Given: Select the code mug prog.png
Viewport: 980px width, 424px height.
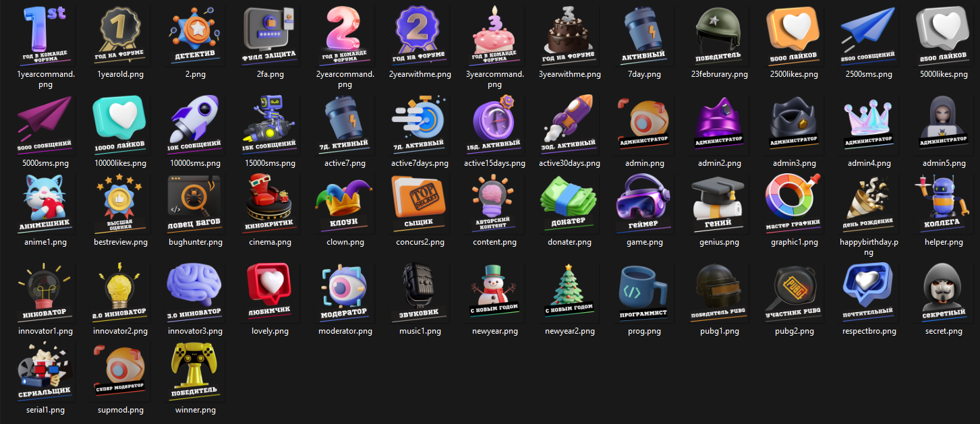Looking at the screenshot, I should tap(644, 293).
